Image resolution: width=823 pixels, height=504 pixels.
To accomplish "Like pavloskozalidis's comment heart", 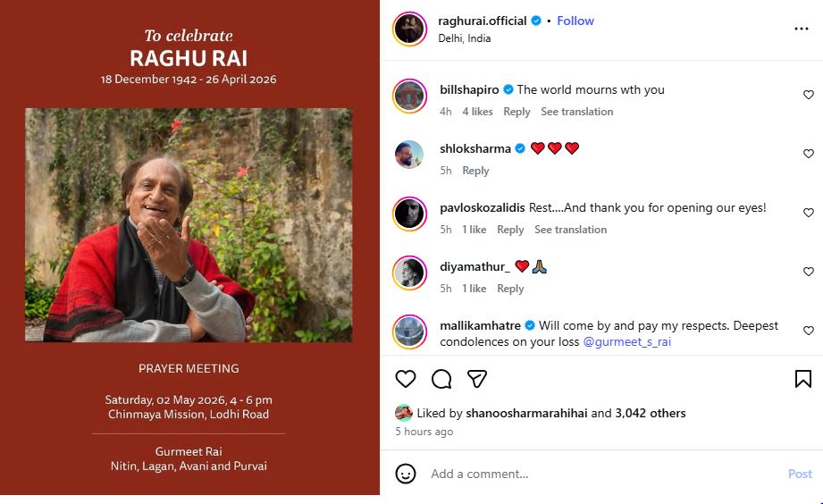I will point(809,213).
